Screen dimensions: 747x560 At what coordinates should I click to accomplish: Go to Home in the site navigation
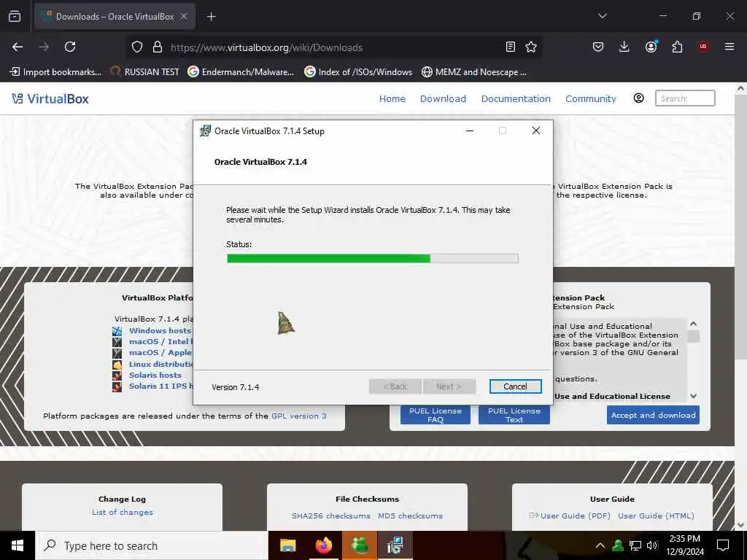tap(392, 98)
